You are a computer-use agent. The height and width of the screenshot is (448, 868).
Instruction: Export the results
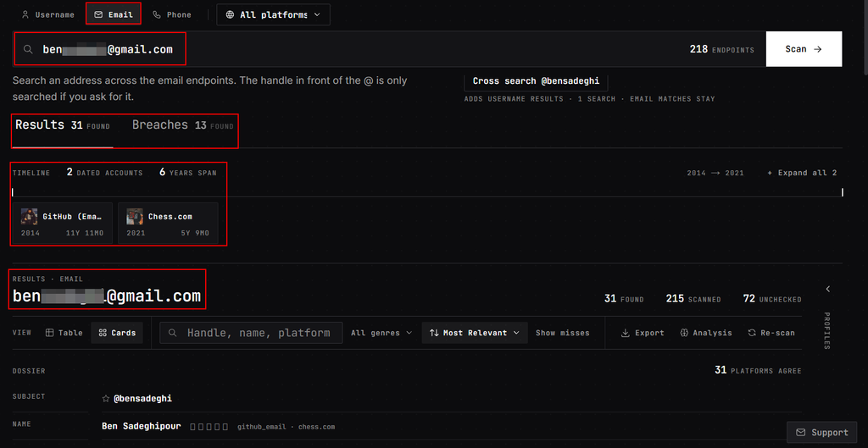click(x=643, y=333)
